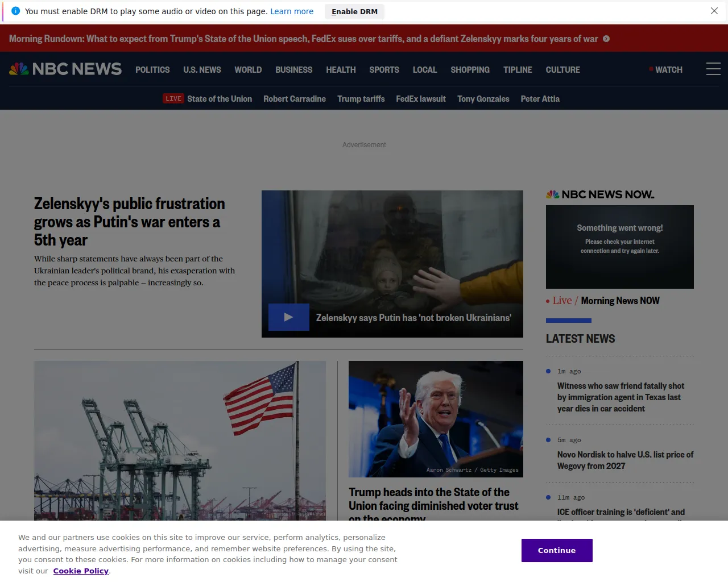Open the NBC News Now logo
The width and height of the screenshot is (728, 582).
tap(600, 194)
